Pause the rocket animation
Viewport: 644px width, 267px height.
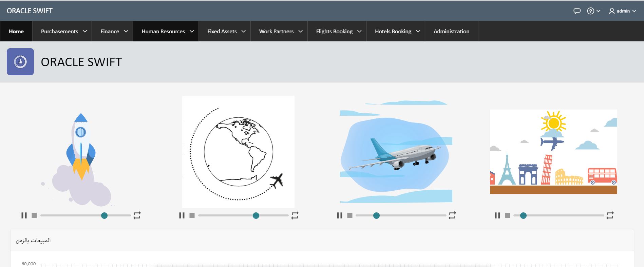pos(24,215)
